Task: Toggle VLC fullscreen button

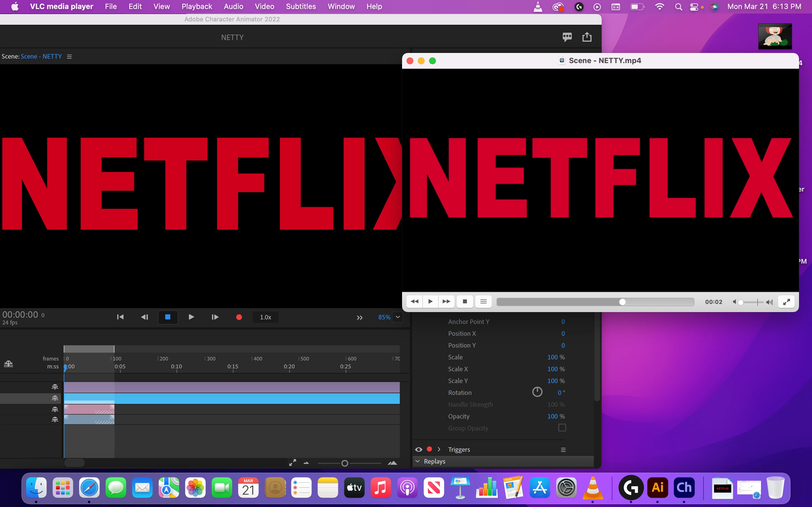Action: pyautogui.click(x=786, y=302)
